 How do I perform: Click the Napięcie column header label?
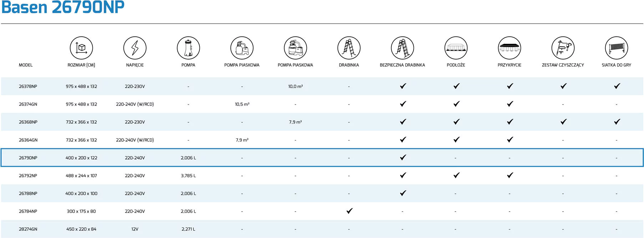(x=135, y=65)
